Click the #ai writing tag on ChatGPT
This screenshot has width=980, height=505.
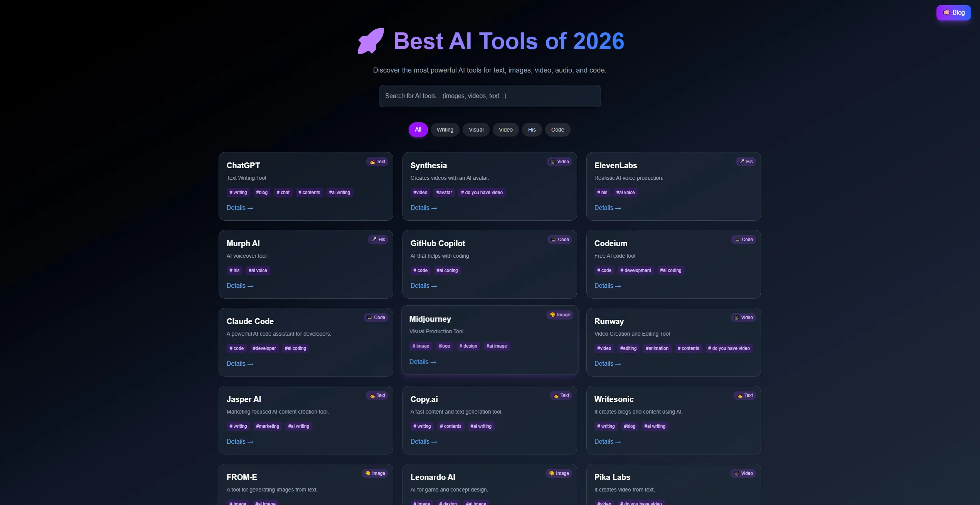(340, 193)
